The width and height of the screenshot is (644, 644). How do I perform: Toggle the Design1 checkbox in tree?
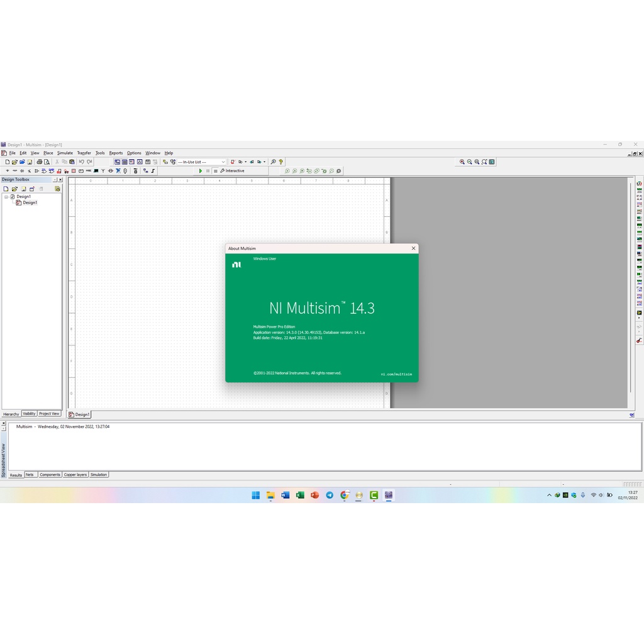pyautogui.click(x=12, y=196)
